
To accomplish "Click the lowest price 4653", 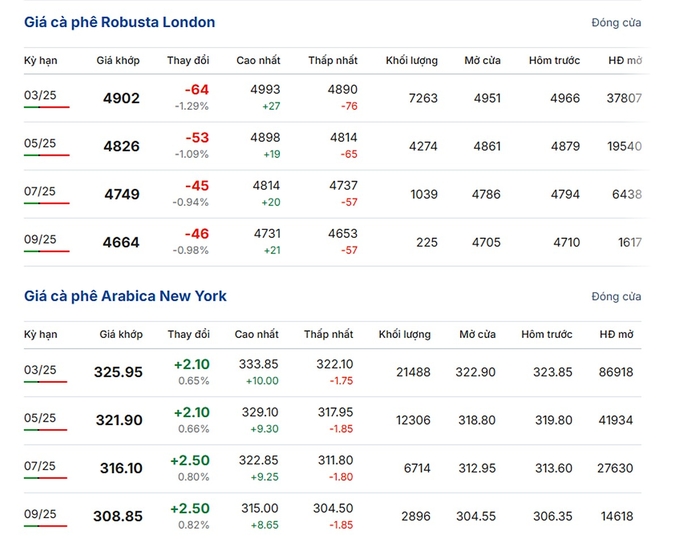I will pyautogui.click(x=343, y=234).
